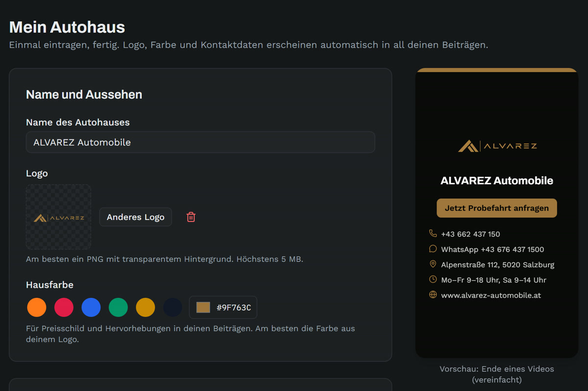Click the Anderes Logo button

(x=136, y=217)
